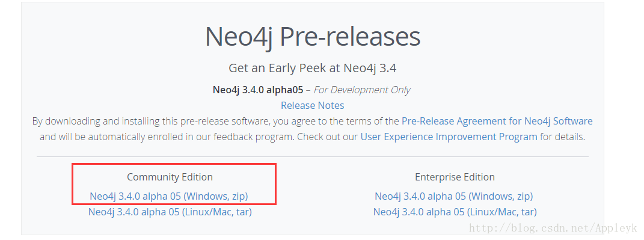Click the Neo4j Pre-releases heading

(x=313, y=37)
